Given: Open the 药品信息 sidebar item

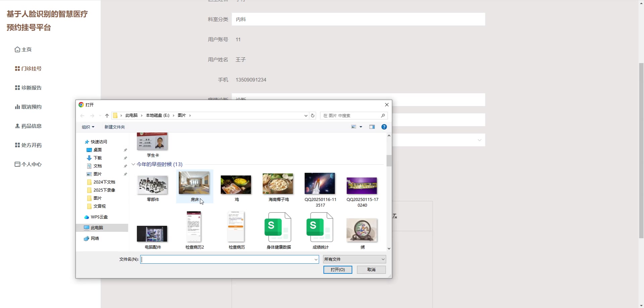Looking at the screenshot, I should [x=31, y=126].
